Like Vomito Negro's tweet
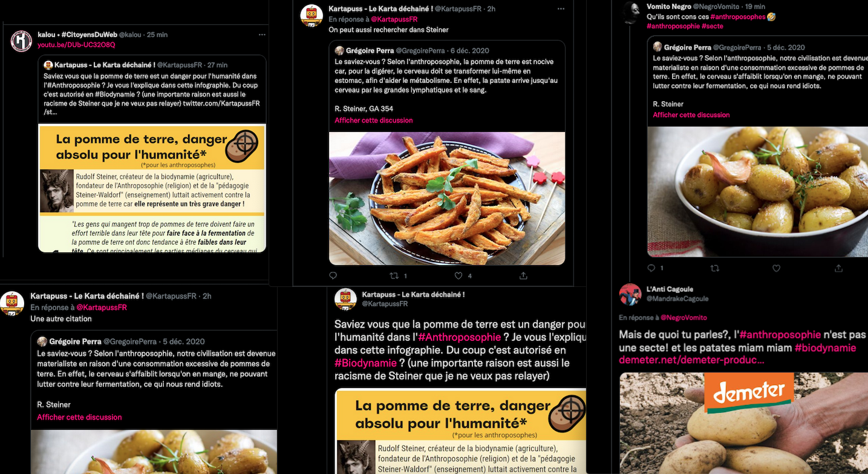The height and width of the screenshot is (474, 868). pyautogui.click(x=777, y=268)
